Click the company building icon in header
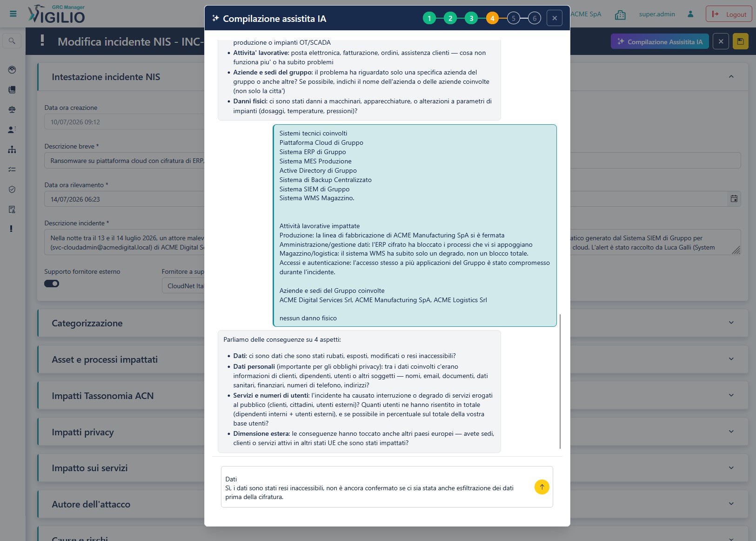Viewport: 756px width, 541px height. pos(620,14)
